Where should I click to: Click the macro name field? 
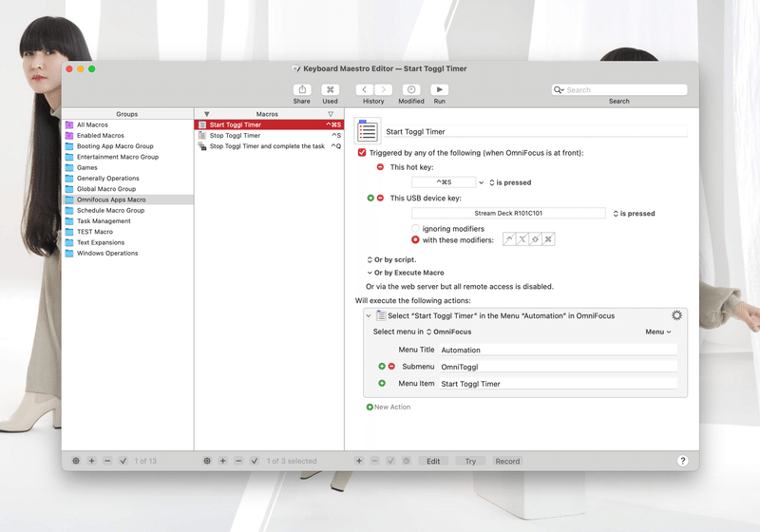pos(536,131)
